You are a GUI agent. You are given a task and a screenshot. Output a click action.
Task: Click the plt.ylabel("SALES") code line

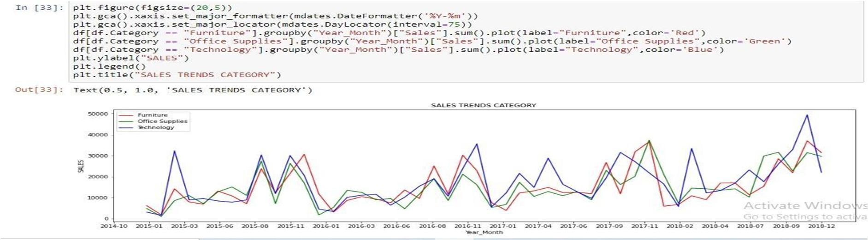pos(131,58)
